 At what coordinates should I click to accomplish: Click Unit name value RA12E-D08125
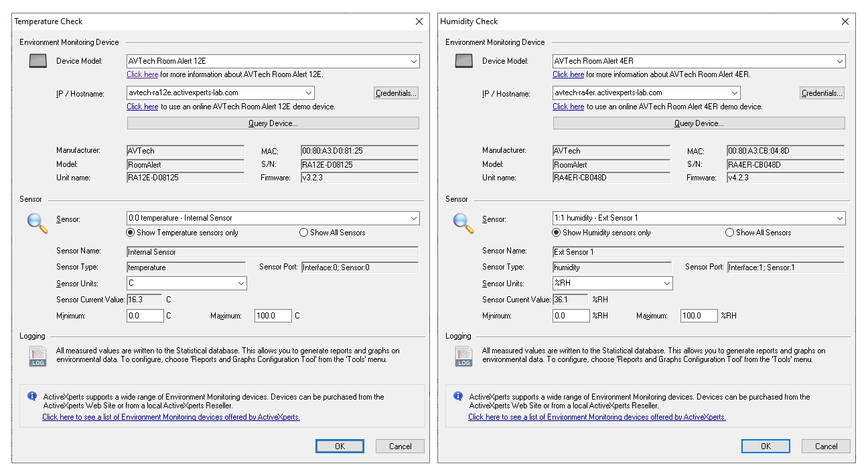pos(186,178)
